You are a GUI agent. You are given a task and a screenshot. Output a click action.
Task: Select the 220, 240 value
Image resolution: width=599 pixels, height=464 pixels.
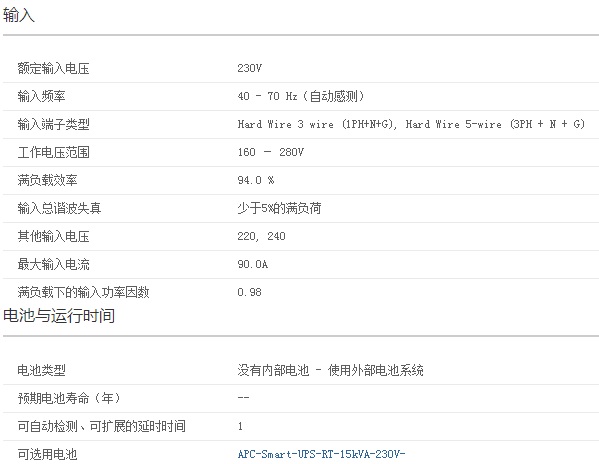pos(261,236)
